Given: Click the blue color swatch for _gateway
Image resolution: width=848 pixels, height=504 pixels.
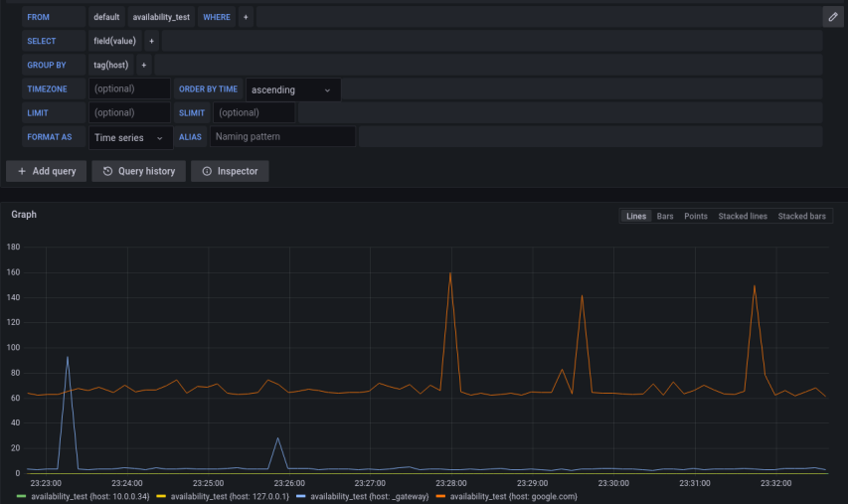Looking at the screenshot, I should pyautogui.click(x=300, y=496).
